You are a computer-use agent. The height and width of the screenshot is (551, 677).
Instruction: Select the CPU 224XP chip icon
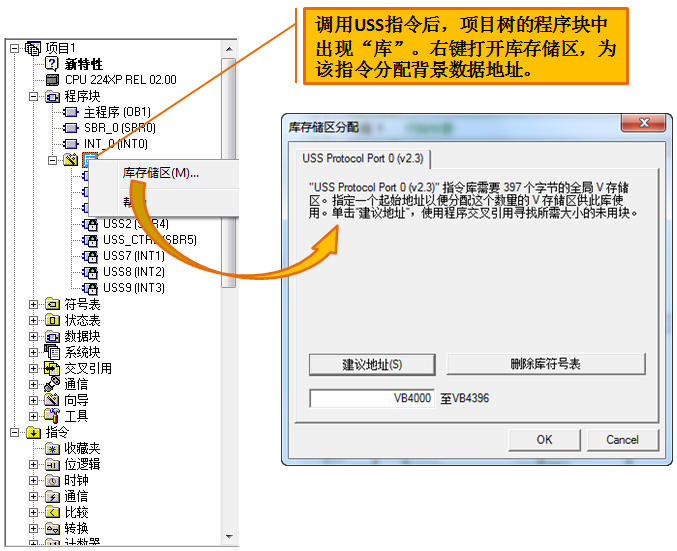52,80
